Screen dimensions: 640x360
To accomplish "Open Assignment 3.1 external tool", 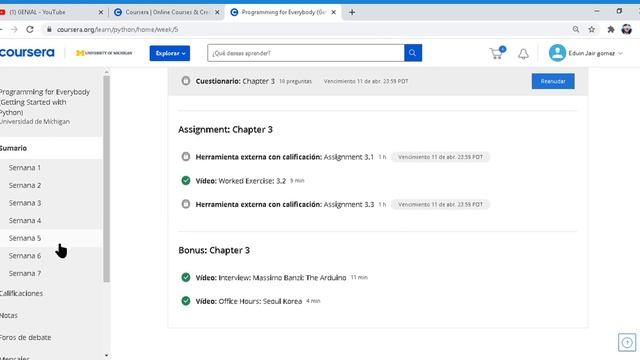I will point(284,157).
